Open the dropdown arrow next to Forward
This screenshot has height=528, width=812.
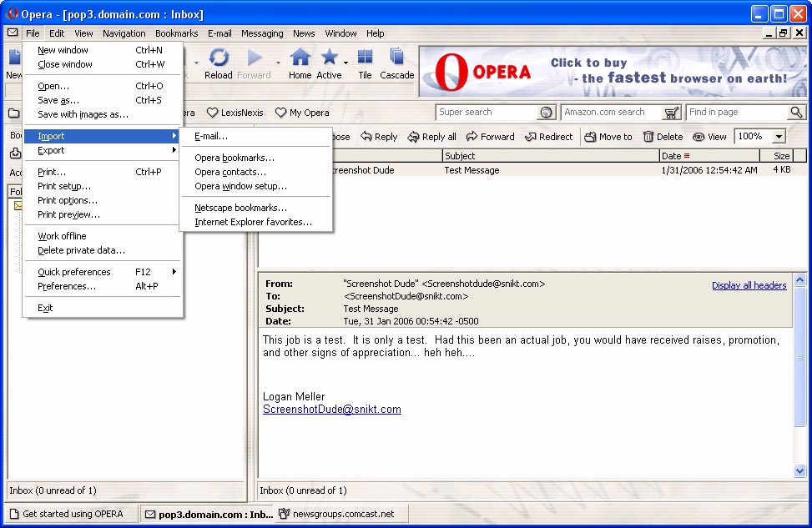click(x=278, y=63)
